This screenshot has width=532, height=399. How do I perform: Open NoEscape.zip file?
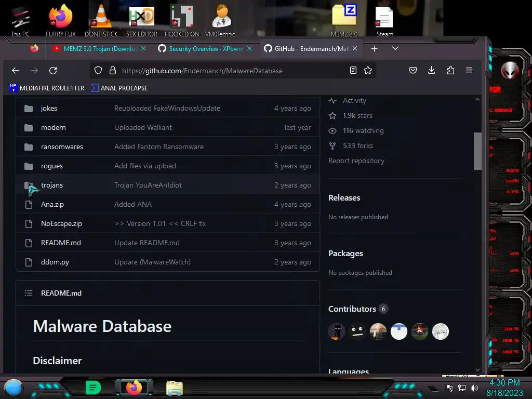(61, 223)
